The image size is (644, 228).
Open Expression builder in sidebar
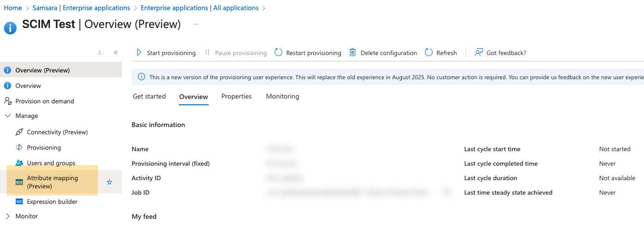pos(52,201)
